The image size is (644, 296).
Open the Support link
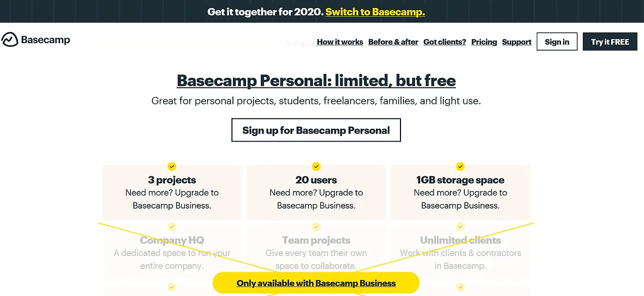pos(516,42)
